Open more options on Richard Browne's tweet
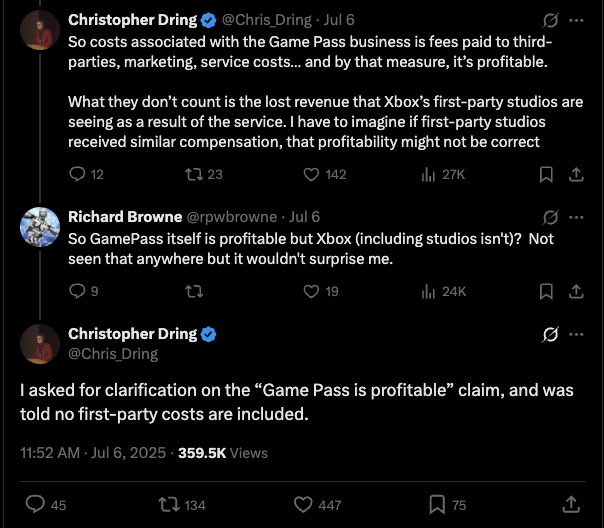The height and width of the screenshot is (528, 604). [575, 216]
